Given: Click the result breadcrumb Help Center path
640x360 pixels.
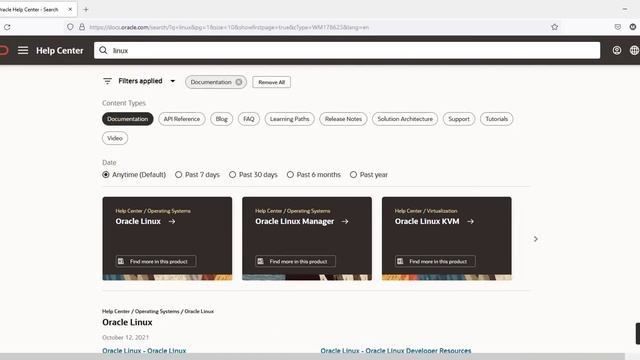Looking at the screenshot, I should [x=158, y=311].
